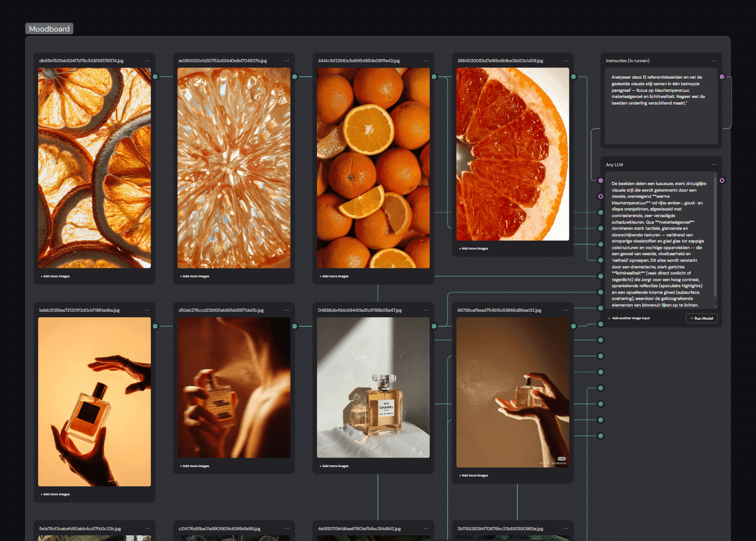Open the Any LLM node options menu
756x541 pixels.
pyautogui.click(x=714, y=165)
